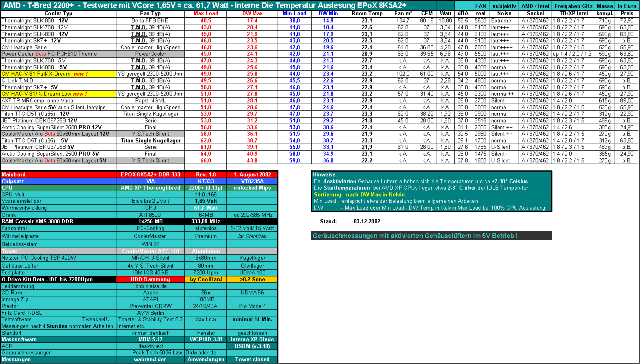Screen dimensions: 640x364
Task: Click the red '40,5' Max Load value
Action: pyautogui.click(x=206, y=21)
